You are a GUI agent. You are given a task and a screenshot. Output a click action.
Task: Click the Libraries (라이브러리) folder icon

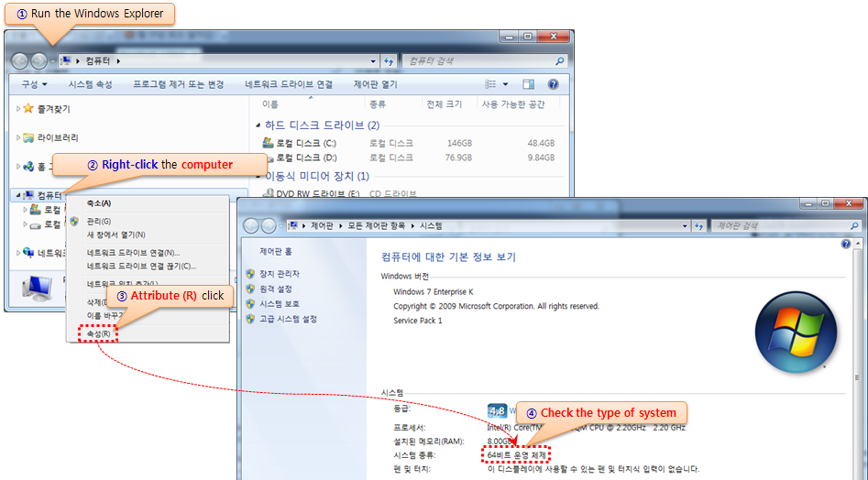tap(28, 137)
